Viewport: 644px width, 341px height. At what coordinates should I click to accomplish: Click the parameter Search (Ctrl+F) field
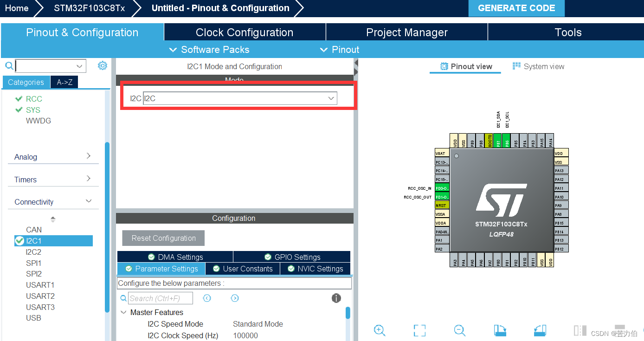pyautogui.click(x=161, y=298)
